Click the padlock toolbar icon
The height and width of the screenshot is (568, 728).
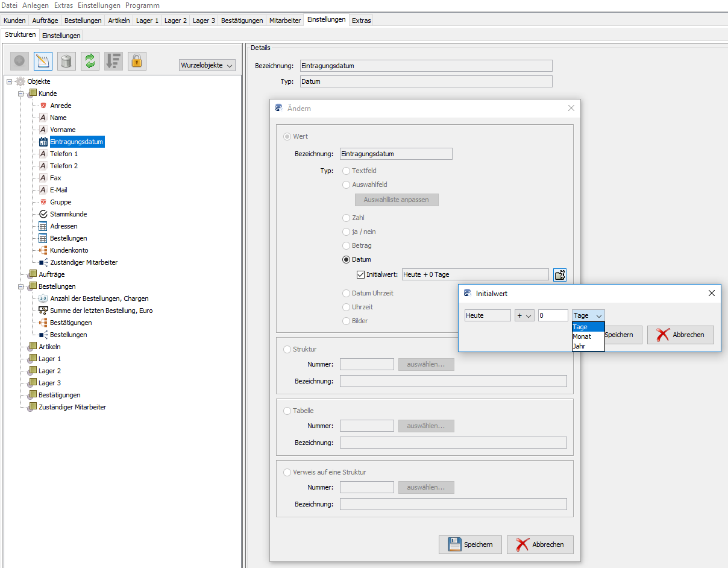coord(137,61)
